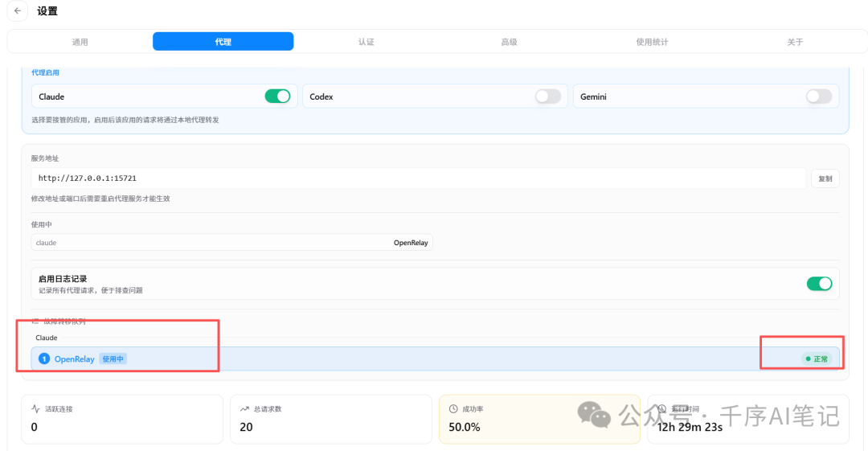
Task: Click the 使用中 badge on OpenRelay
Action: (113, 359)
